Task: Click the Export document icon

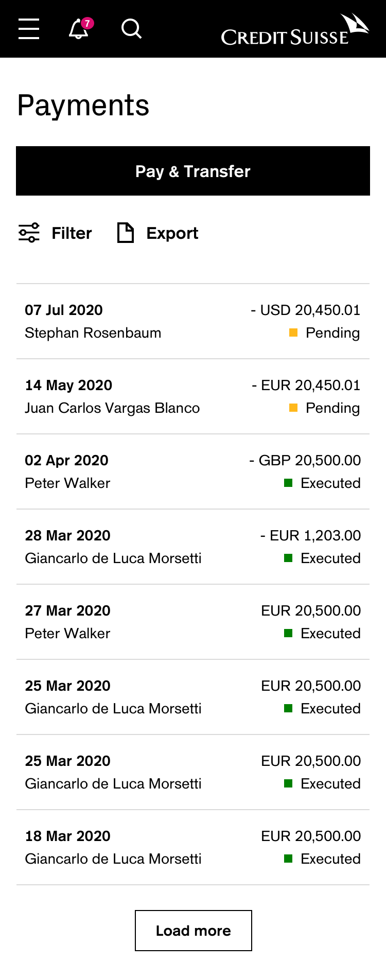Action: tap(126, 233)
